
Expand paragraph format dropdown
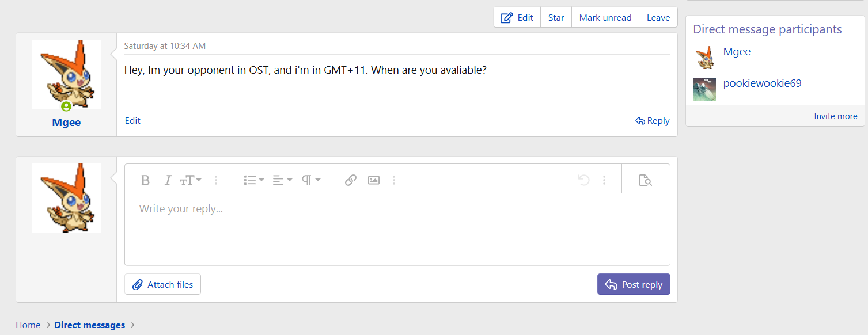click(x=311, y=180)
